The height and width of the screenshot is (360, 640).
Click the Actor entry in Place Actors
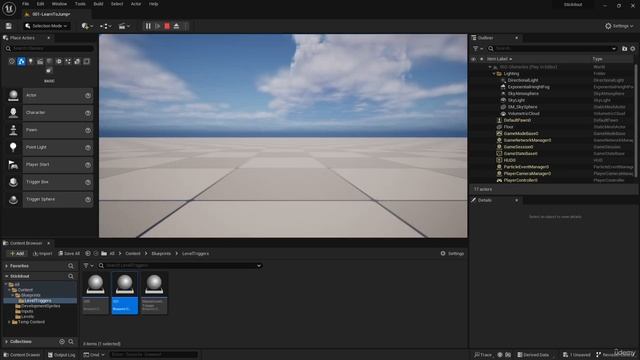(49, 95)
